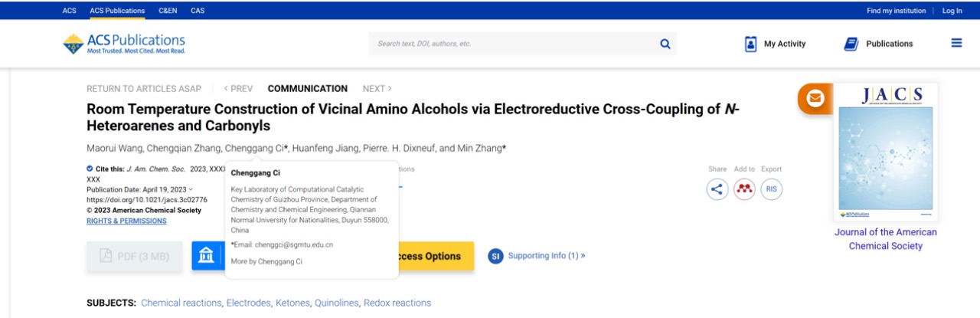This screenshot has width=980, height=318.
Task: Click the JACS journal cover thumbnail
Action: pyautogui.click(x=886, y=152)
